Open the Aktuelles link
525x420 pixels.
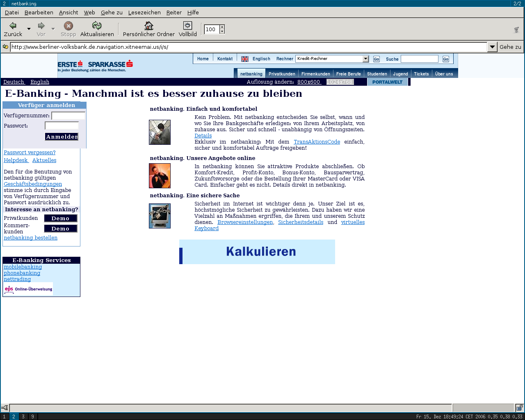coord(44,160)
